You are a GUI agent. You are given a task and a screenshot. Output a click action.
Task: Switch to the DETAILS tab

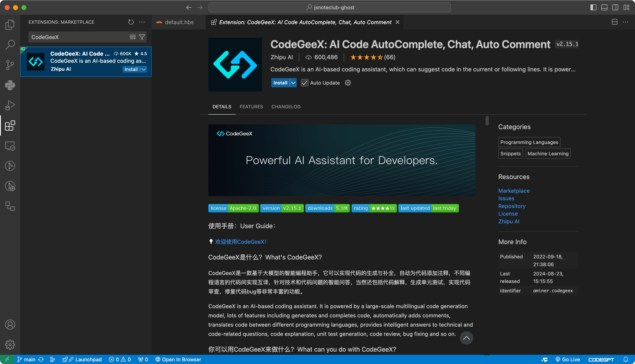click(222, 107)
